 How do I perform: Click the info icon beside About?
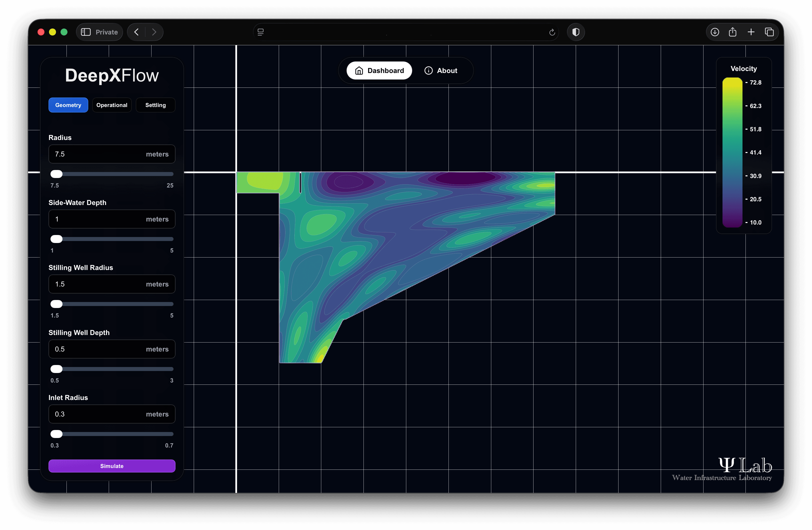(x=428, y=71)
